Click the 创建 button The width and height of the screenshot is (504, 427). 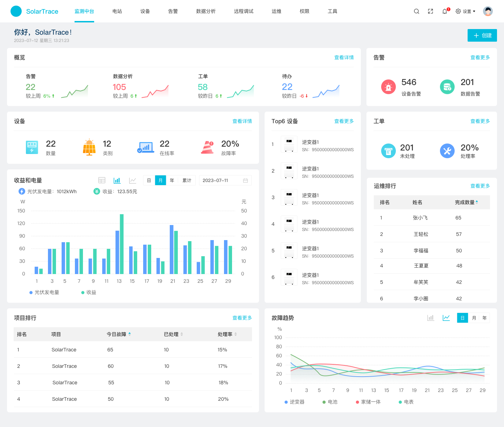coord(482,35)
